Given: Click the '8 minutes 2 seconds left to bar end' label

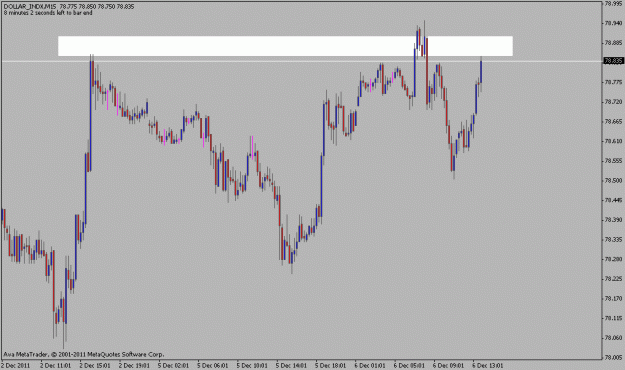Looking at the screenshot, I should 48,13.
